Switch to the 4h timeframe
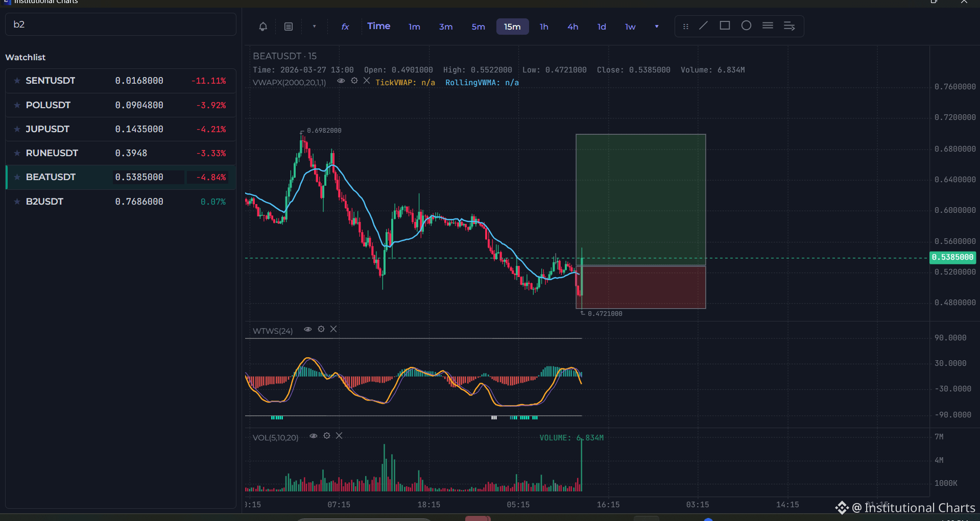The width and height of the screenshot is (980, 521). click(x=573, y=27)
